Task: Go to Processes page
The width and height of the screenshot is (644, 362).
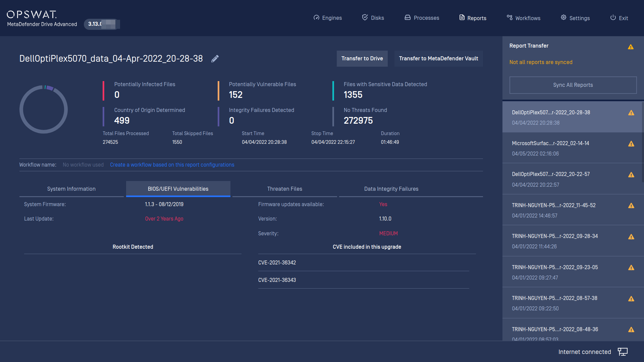Action: [x=422, y=18]
